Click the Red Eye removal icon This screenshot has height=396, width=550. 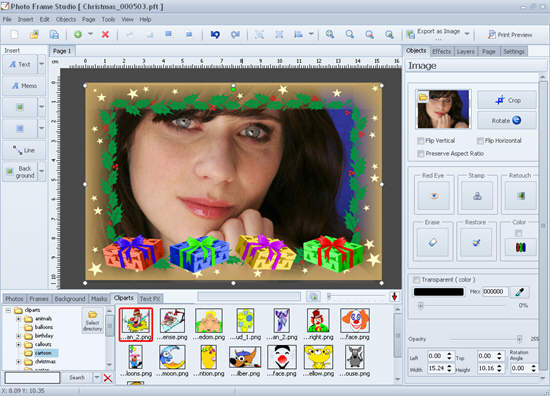tap(434, 196)
